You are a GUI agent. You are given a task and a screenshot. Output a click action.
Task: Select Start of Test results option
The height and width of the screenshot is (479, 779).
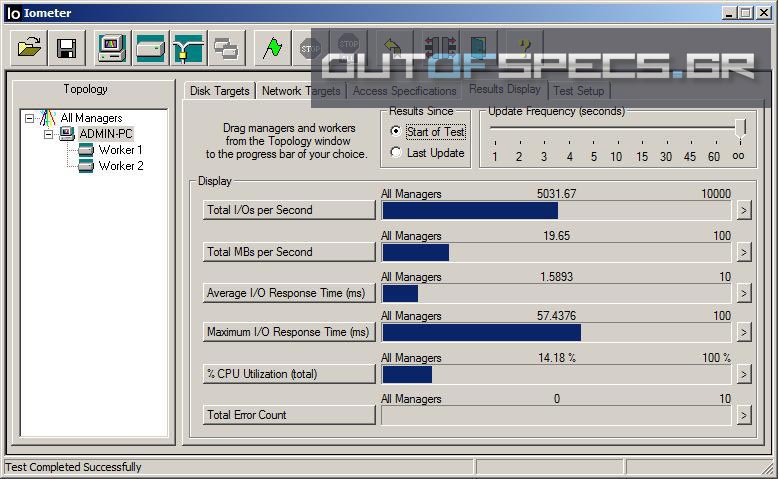pyautogui.click(x=395, y=131)
